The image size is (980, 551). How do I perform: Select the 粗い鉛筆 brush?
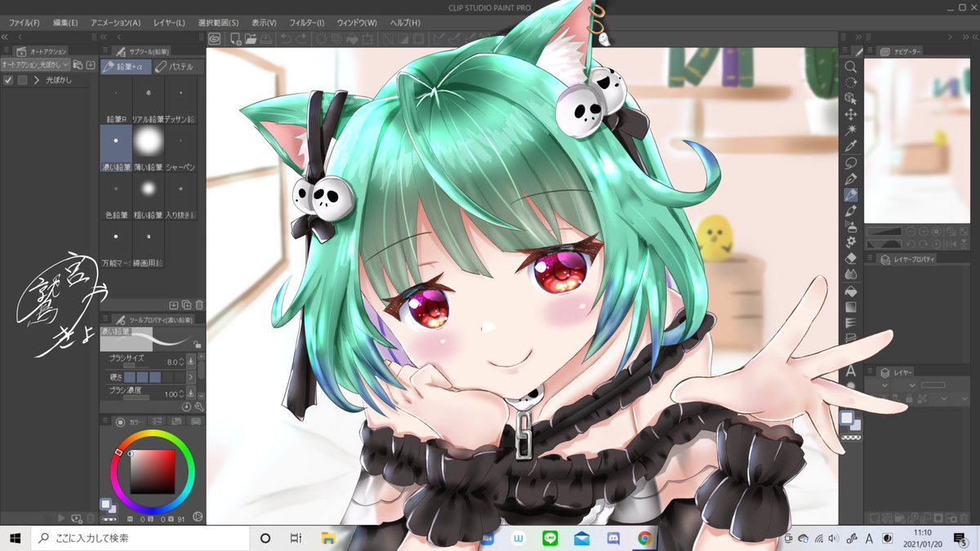tap(149, 197)
